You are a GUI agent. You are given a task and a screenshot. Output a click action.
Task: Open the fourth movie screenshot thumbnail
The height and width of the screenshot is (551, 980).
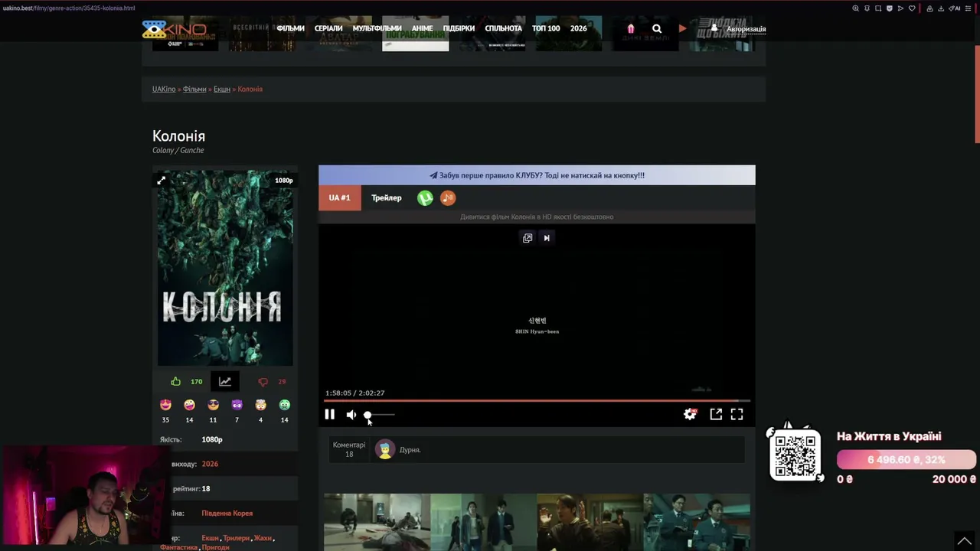697,522
